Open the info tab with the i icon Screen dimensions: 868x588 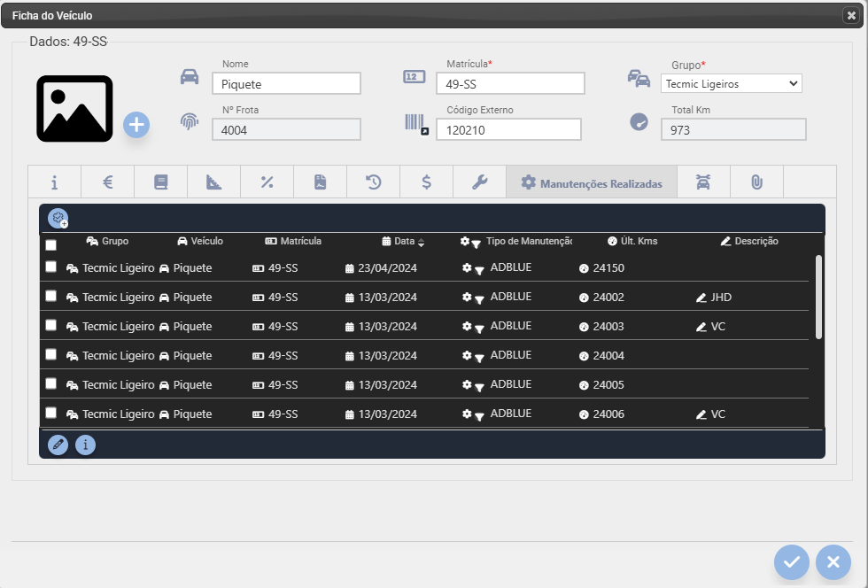pos(54,182)
